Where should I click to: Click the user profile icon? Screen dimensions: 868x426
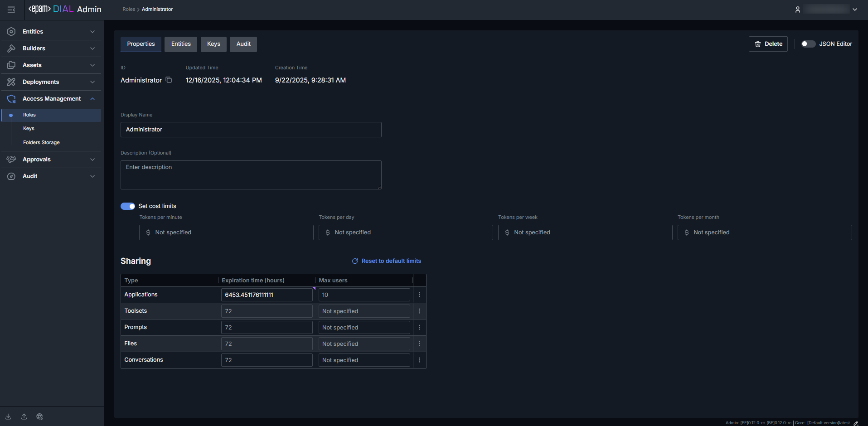coord(798,10)
